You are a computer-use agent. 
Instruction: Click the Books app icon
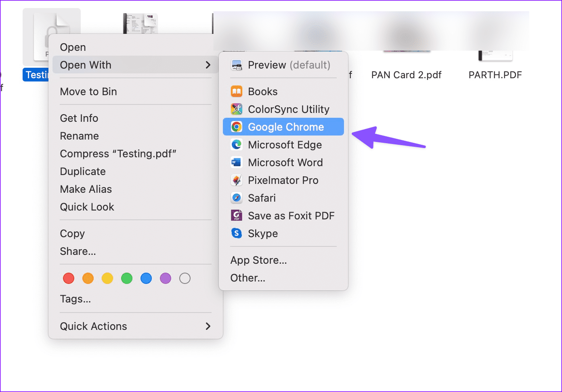[x=237, y=92]
